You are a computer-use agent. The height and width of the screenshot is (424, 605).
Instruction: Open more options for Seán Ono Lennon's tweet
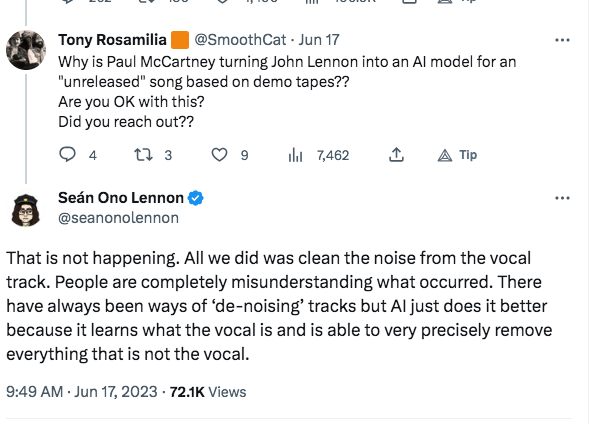click(x=562, y=199)
